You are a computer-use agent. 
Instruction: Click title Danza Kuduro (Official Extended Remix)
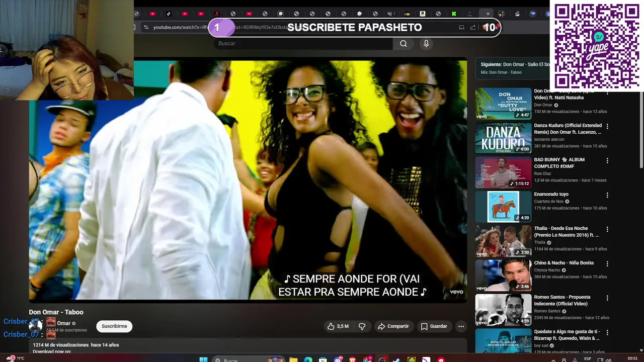568,129
